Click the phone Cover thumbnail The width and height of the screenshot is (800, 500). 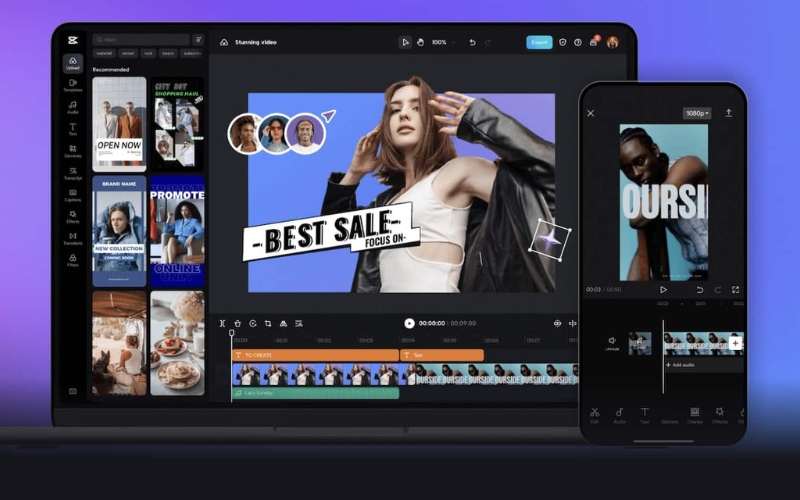(640, 344)
